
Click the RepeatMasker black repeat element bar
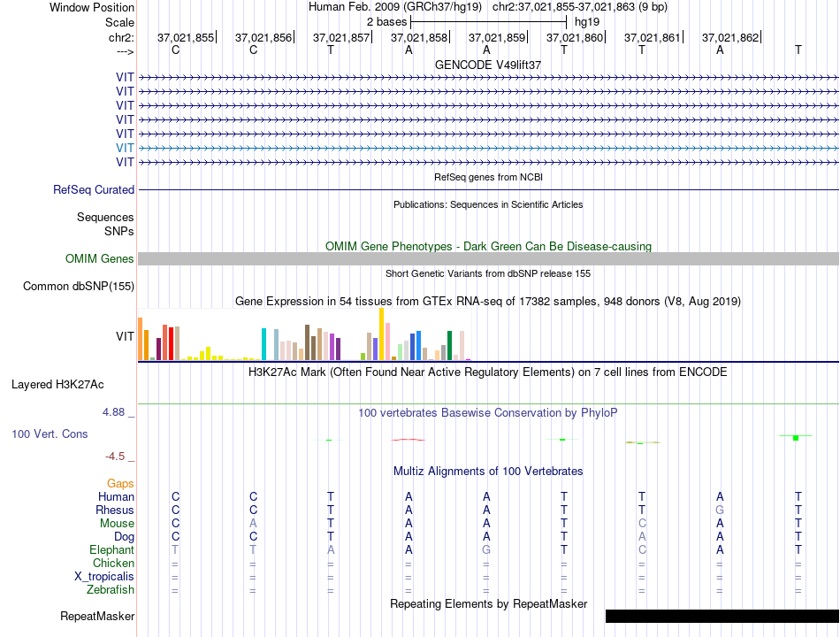tap(722, 616)
